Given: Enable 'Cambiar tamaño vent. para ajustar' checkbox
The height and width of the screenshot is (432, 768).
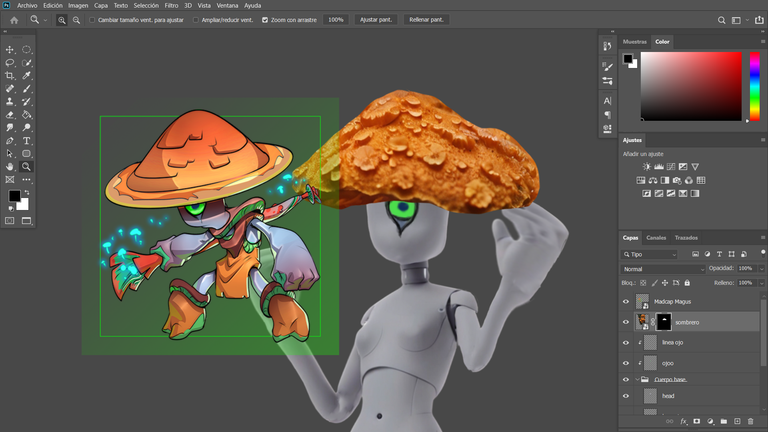Looking at the screenshot, I should [x=92, y=20].
